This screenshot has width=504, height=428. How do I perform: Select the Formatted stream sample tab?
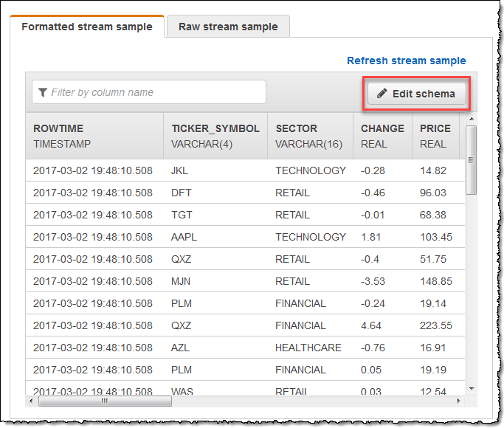pyautogui.click(x=87, y=27)
